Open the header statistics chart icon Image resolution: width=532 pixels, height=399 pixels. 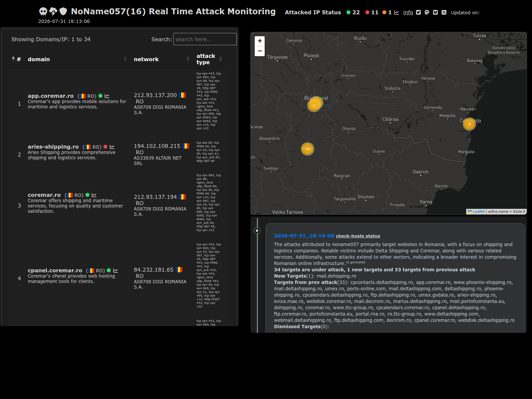point(396,12)
